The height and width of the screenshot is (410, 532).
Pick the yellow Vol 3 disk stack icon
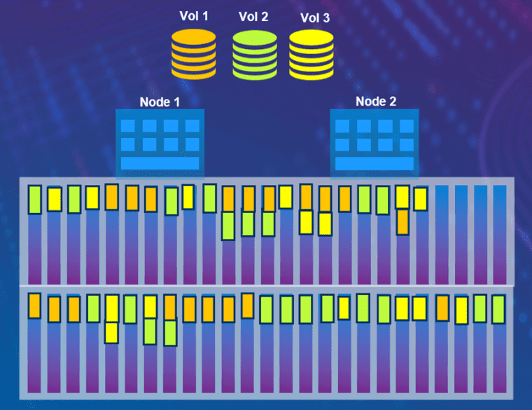(311, 55)
